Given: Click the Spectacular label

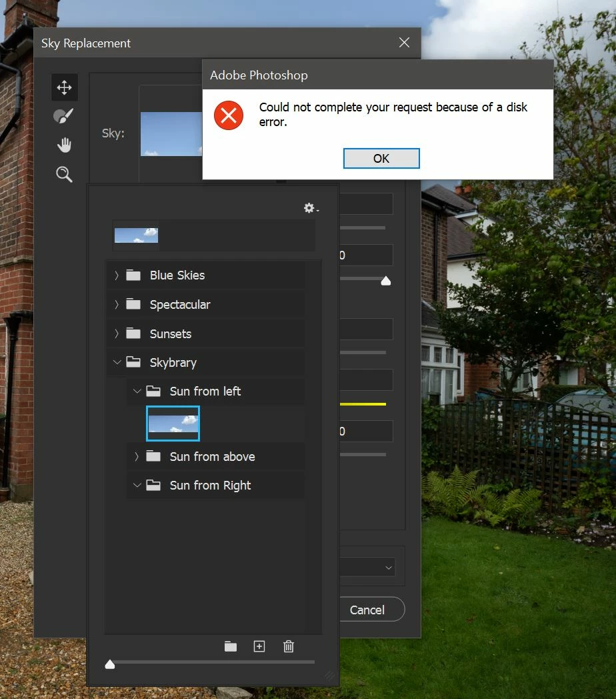Looking at the screenshot, I should click(x=180, y=304).
